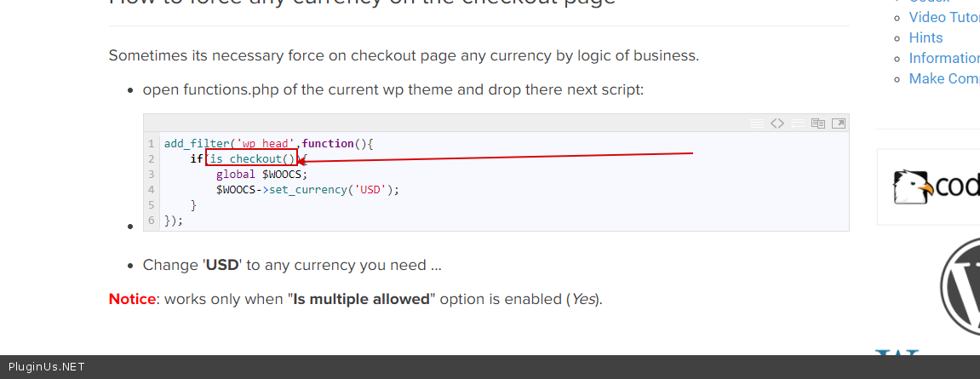Copy the code snippet using copy icon
980x379 pixels.
817,123
